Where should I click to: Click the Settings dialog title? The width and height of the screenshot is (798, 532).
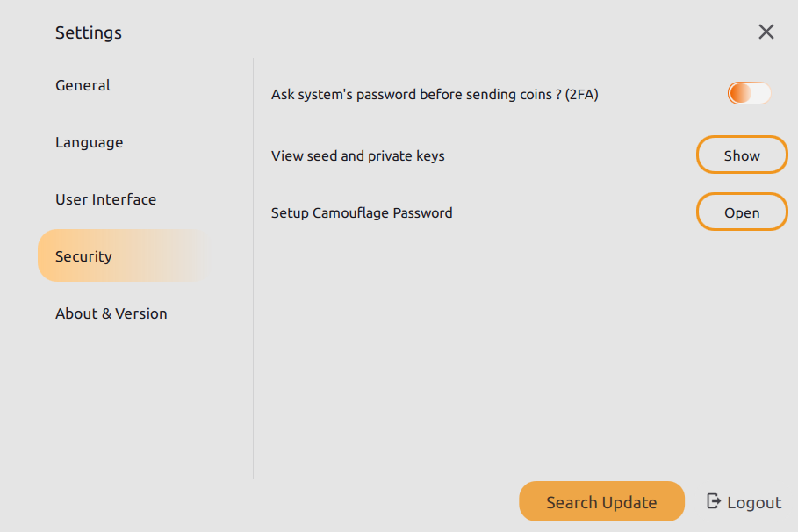[89, 33]
